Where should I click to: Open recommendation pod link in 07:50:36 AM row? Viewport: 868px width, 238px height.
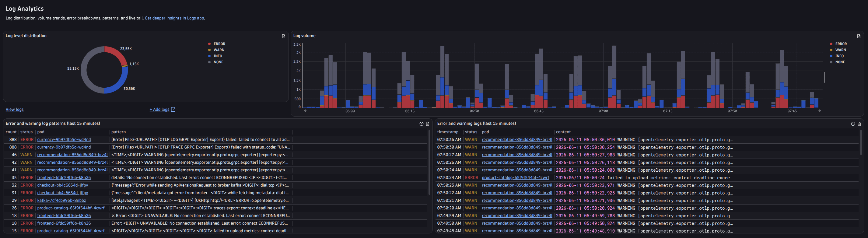click(517, 140)
